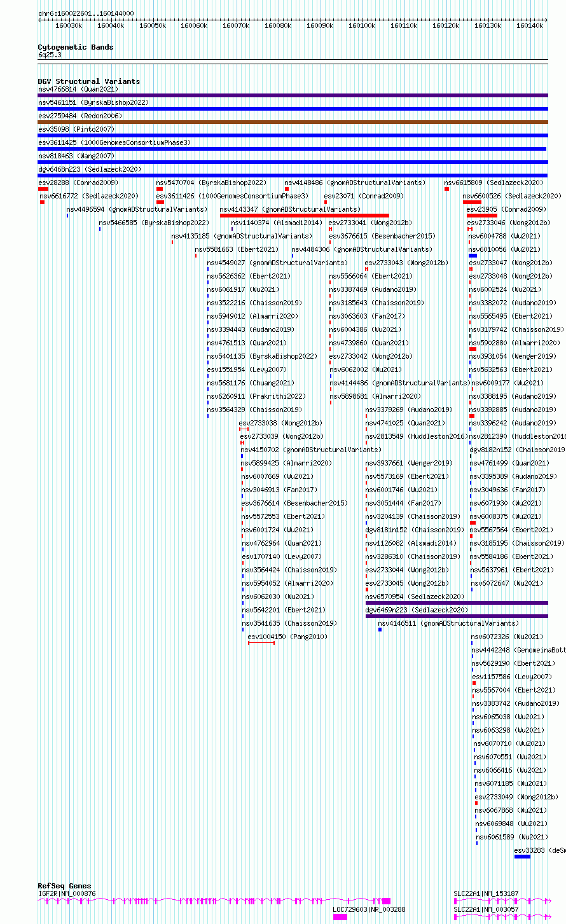566x924 pixels.
Task: Click nsv6600526 (Sedlazeck2020) label
Action: pos(513,196)
